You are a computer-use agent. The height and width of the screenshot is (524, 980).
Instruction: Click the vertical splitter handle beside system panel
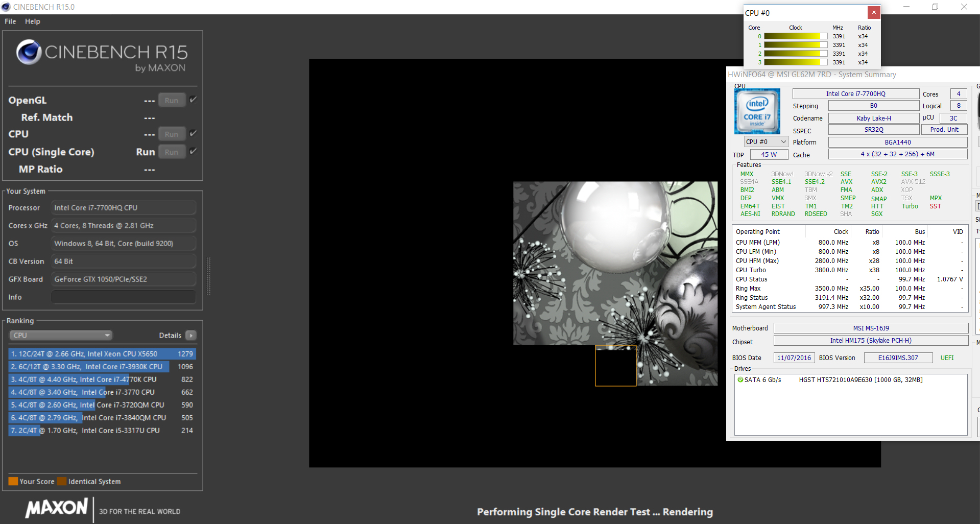click(x=208, y=276)
